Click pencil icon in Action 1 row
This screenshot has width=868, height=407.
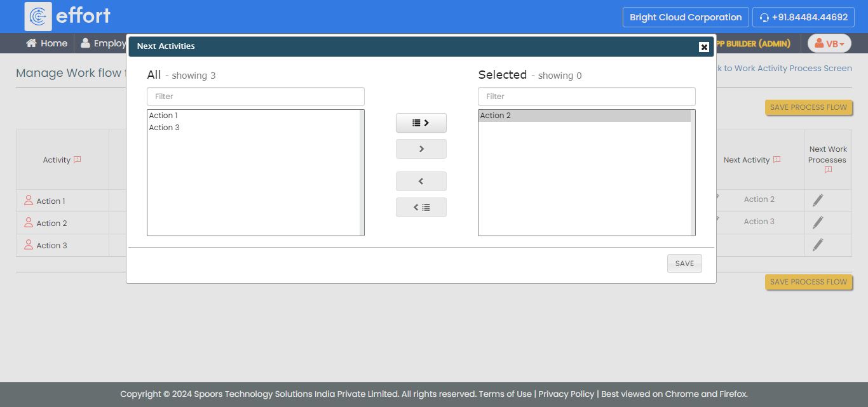pos(818,201)
